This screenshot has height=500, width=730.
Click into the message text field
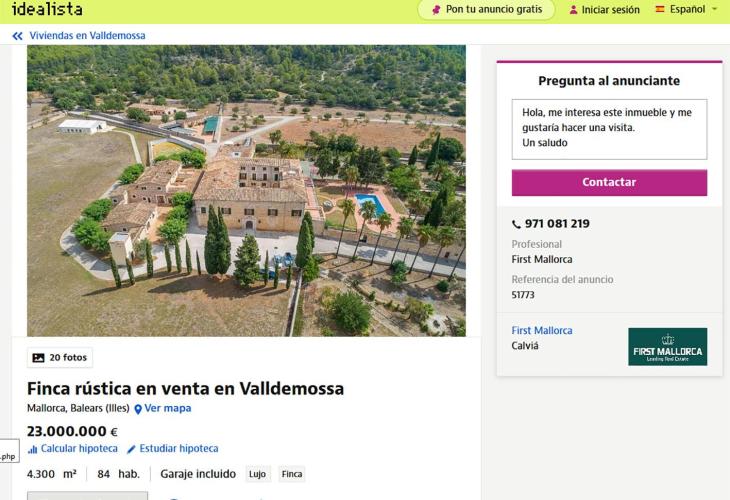tap(609, 129)
